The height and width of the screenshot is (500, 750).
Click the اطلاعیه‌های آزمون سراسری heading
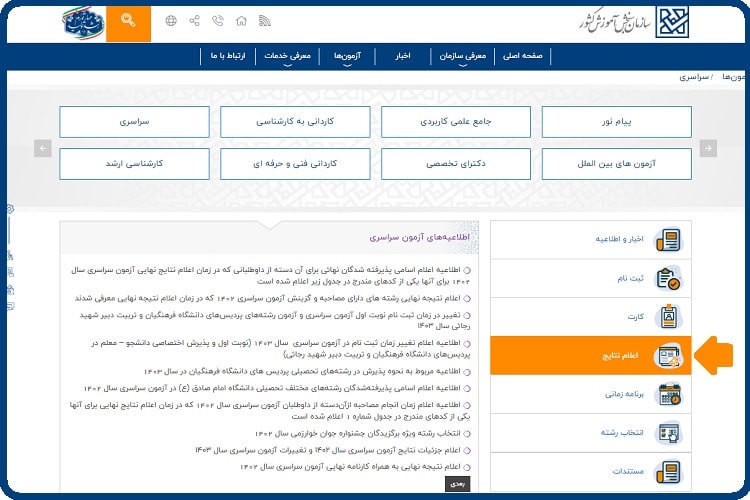(x=419, y=237)
